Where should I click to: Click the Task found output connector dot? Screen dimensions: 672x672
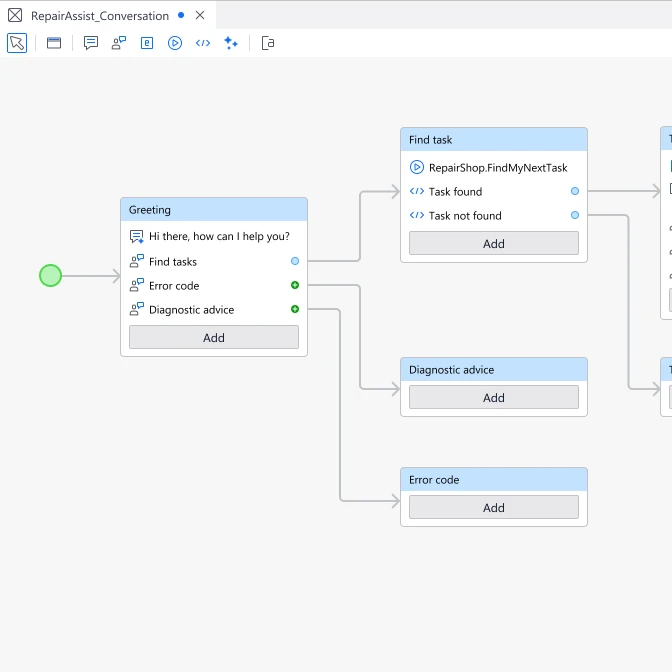click(575, 191)
